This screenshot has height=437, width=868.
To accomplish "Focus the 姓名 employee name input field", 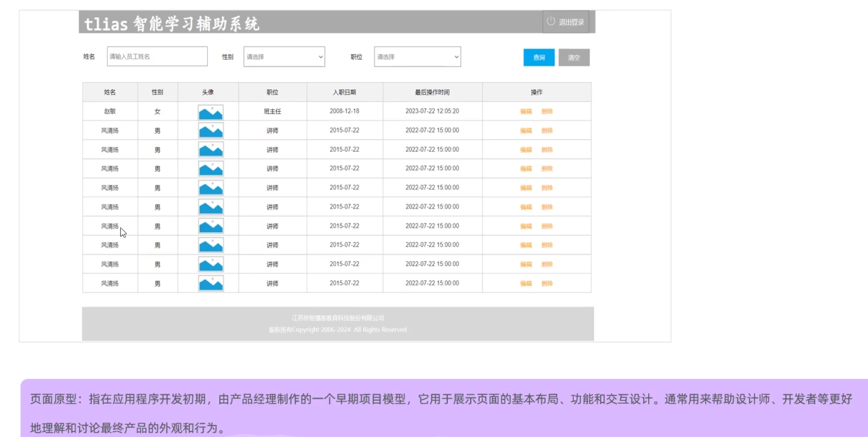I will pyautogui.click(x=157, y=56).
